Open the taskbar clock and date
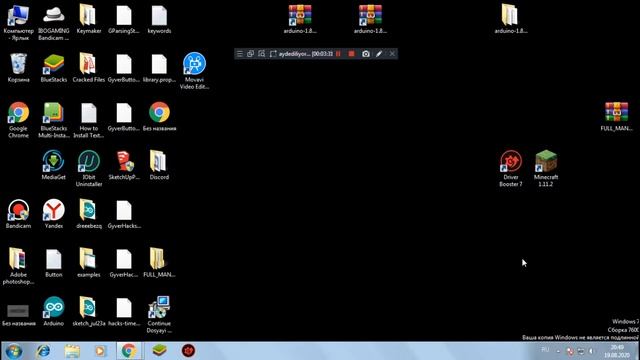The image size is (640, 360). [x=617, y=351]
